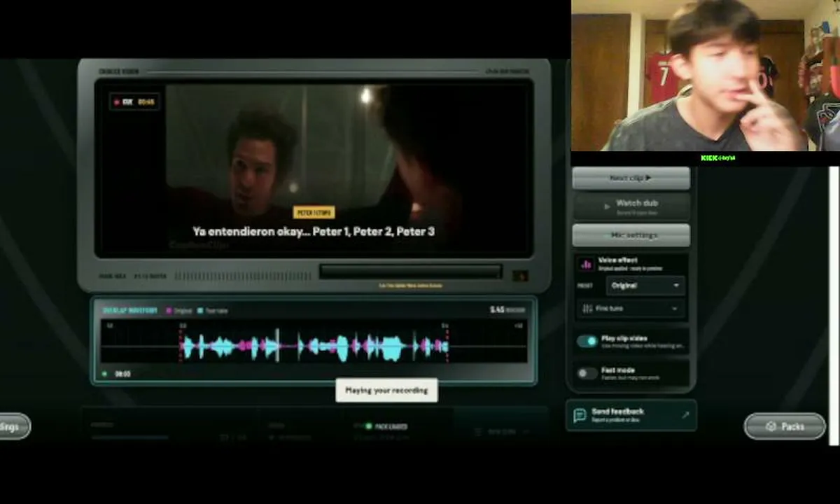Click the white playhead marker on the waveform
Image resolution: width=840 pixels, height=504 pixels.
coord(278,345)
